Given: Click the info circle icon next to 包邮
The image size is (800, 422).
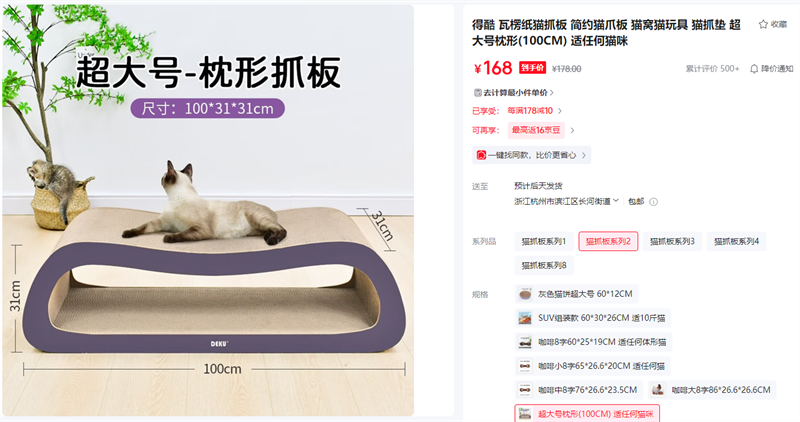Looking at the screenshot, I should (x=653, y=202).
